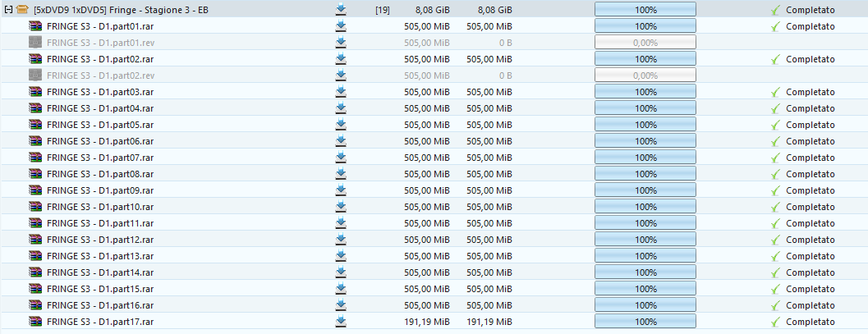
Task: Click the 191,19 MiB size of part17
Action: (x=427, y=322)
